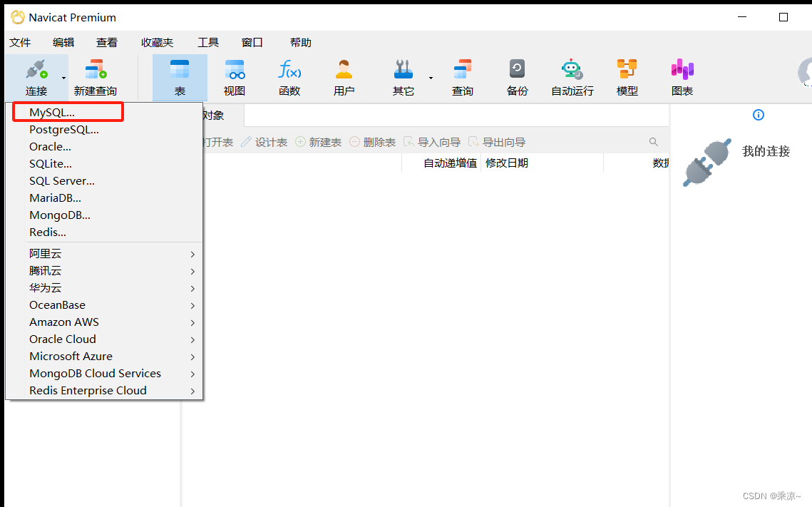Screen dimensions: 812x507
Task: Click the My Connections (我的连接) label
Action: tap(766, 151)
